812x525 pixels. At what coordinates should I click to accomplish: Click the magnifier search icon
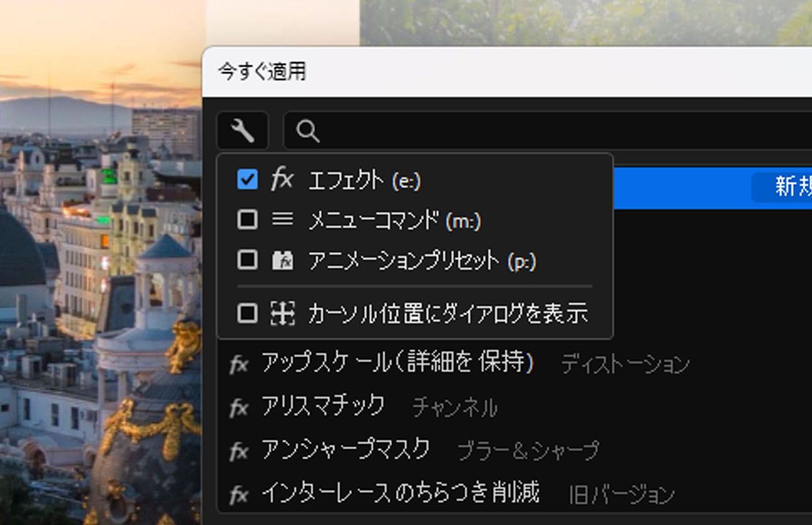pyautogui.click(x=307, y=131)
